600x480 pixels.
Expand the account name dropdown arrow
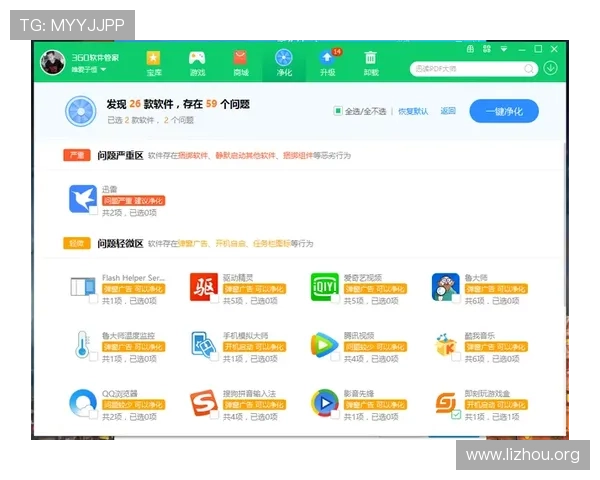coord(103,70)
